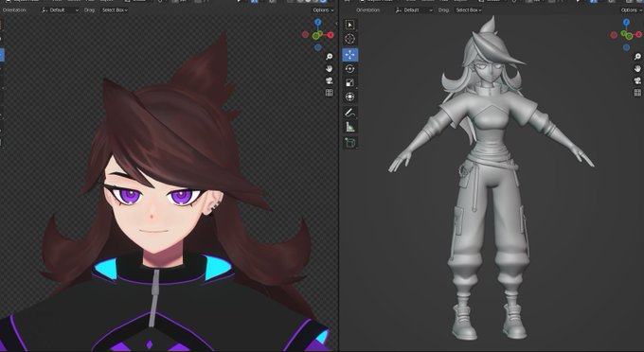Toggle camera view in the left viewport
Image resolution: width=644 pixels, height=352 pixels.
(x=329, y=80)
